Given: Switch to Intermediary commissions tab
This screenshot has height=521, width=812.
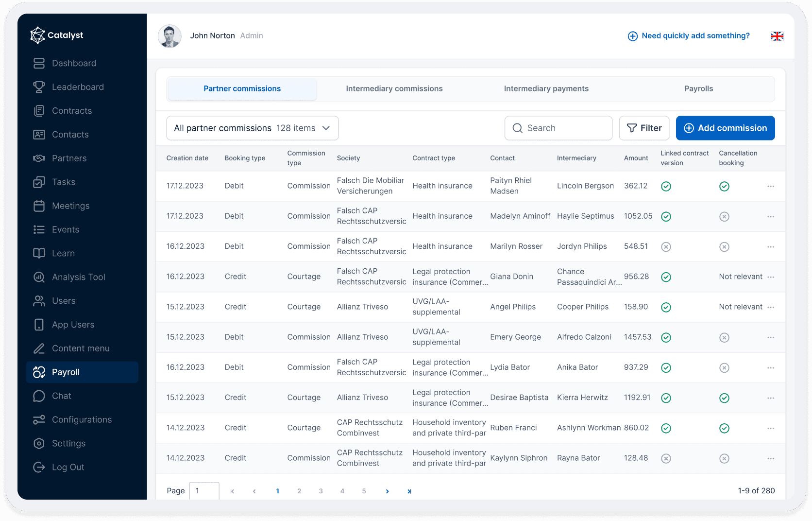Looking at the screenshot, I should coord(394,89).
